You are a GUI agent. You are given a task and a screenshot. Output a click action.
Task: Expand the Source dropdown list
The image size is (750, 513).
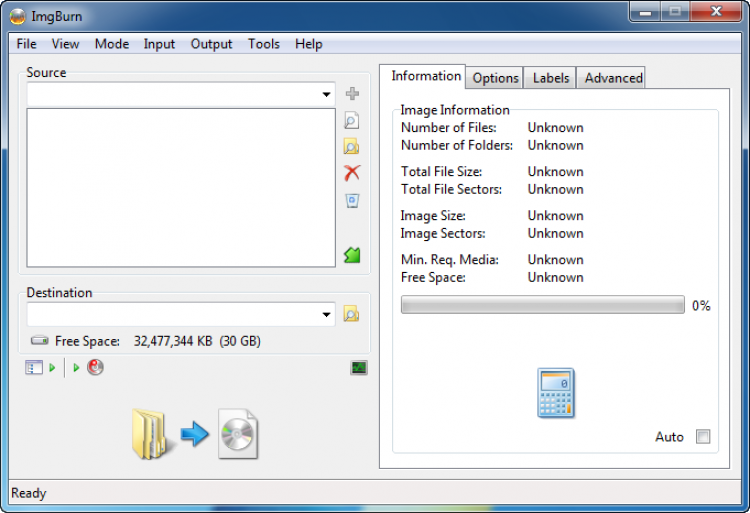tap(327, 95)
